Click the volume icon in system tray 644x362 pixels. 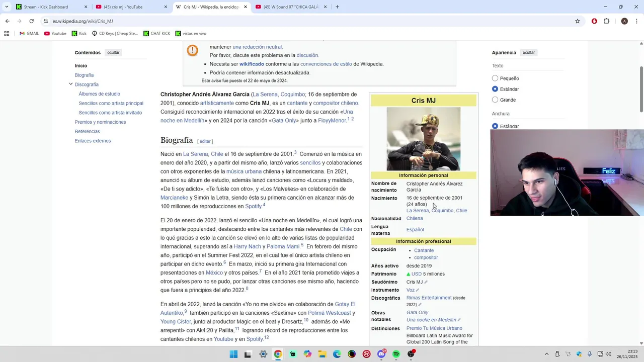[608, 354]
